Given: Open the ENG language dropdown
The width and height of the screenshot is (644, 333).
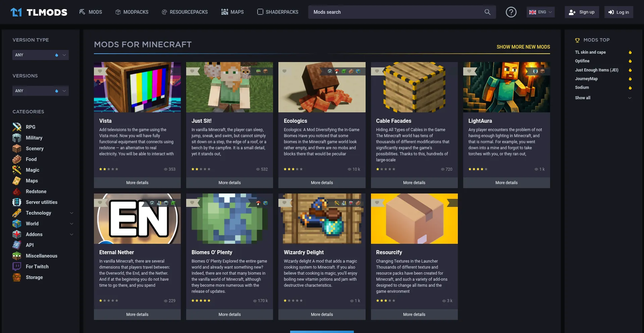Looking at the screenshot, I should click(x=540, y=12).
